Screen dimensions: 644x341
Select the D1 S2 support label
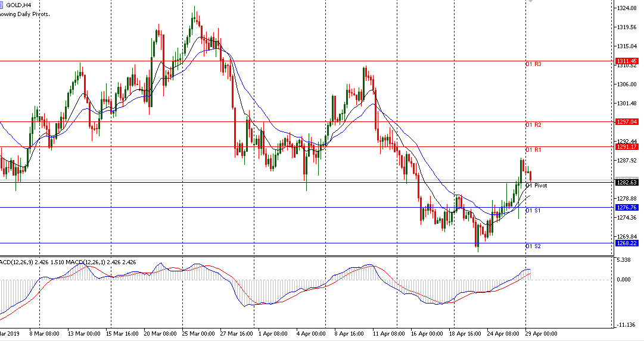click(x=533, y=246)
